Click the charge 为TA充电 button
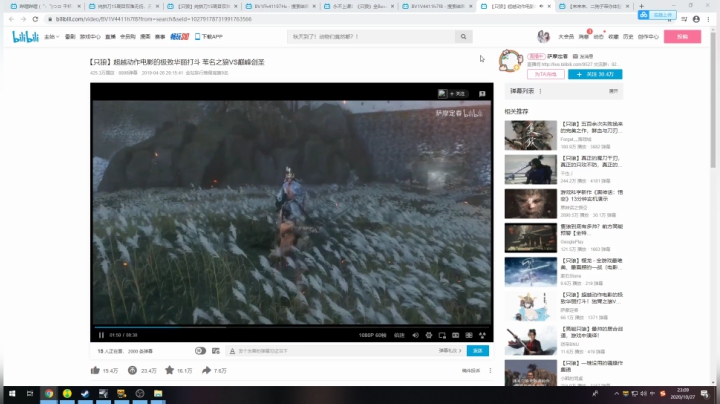 [546, 74]
